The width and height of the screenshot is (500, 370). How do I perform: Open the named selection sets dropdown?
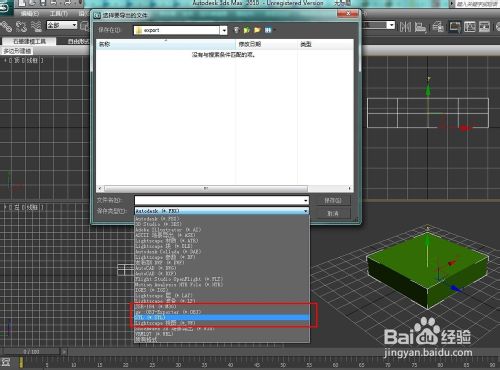click(391, 25)
